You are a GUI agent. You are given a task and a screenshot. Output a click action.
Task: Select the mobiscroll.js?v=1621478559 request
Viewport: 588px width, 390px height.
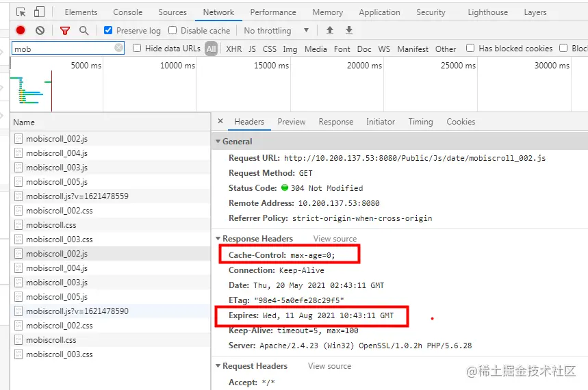(110, 196)
